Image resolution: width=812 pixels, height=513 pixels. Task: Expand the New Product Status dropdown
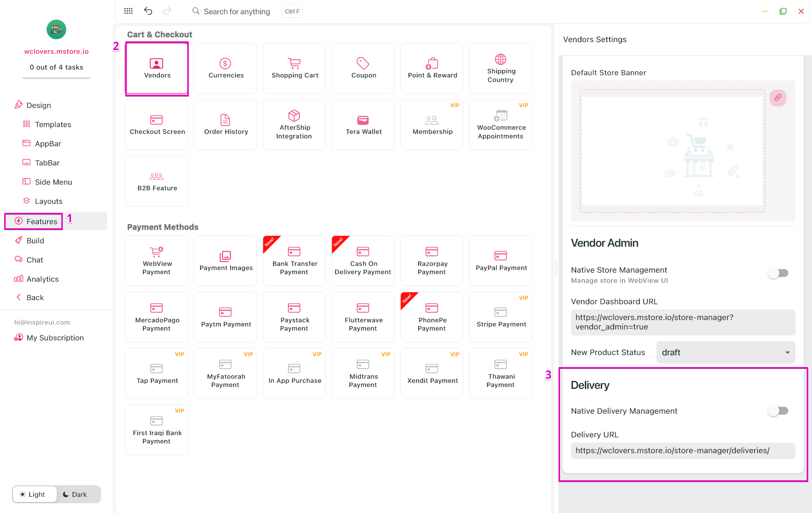(725, 352)
